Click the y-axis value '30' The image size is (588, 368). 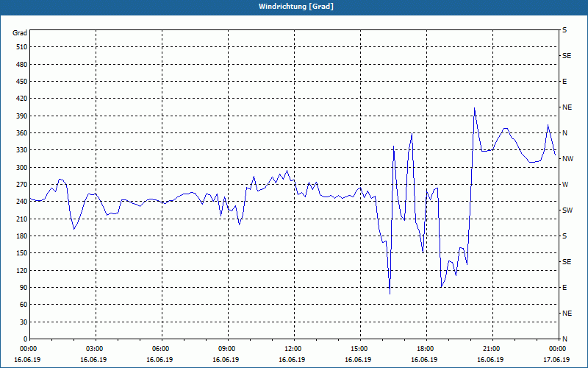click(24, 322)
